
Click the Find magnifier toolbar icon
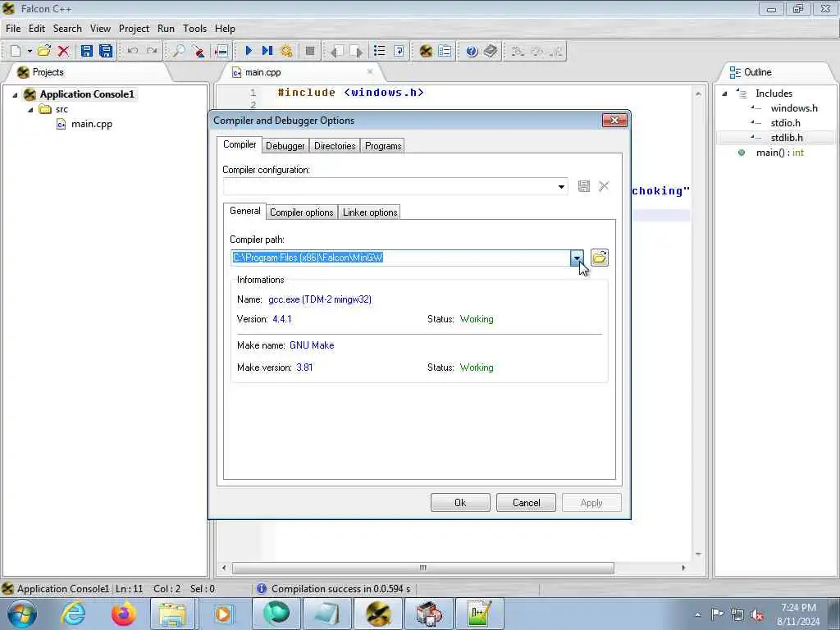[179, 51]
